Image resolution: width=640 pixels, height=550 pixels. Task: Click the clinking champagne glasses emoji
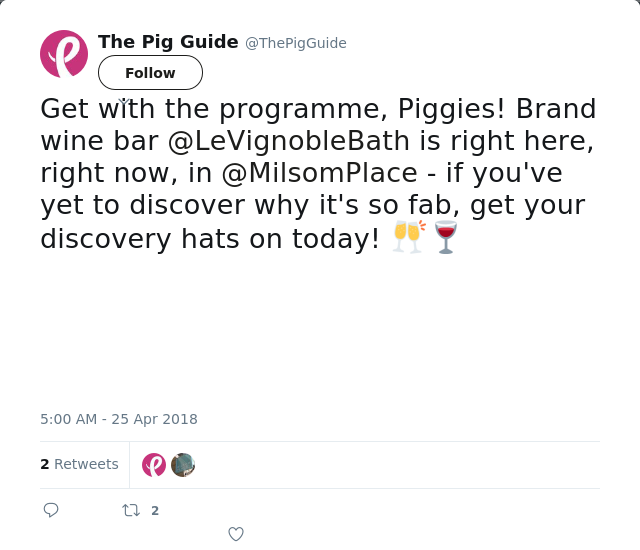(408, 237)
